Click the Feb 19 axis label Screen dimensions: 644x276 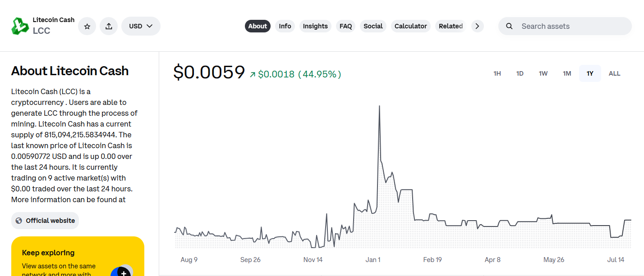coord(432,260)
